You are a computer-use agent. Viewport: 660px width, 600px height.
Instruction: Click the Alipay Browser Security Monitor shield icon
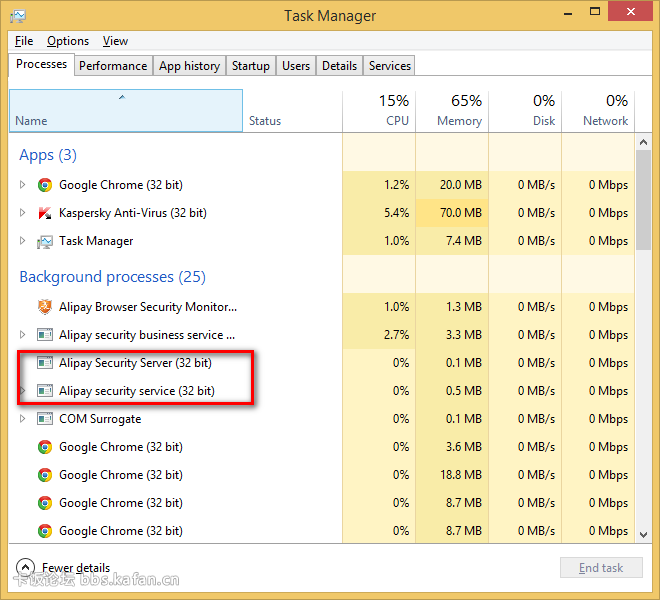pyautogui.click(x=45, y=307)
